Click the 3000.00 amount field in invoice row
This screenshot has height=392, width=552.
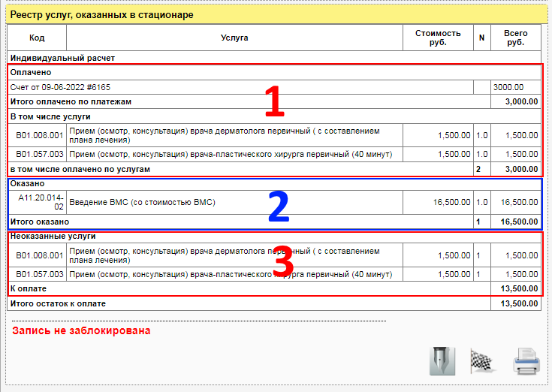click(514, 87)
